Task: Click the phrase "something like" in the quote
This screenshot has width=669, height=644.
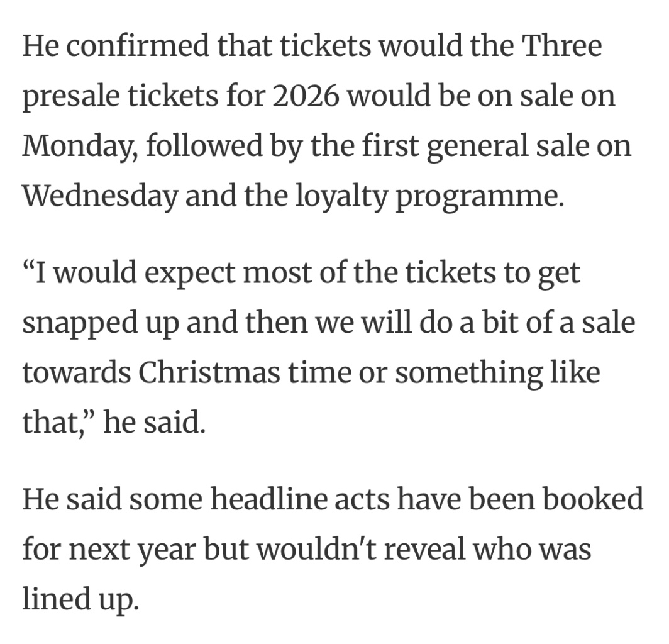Action: [x=497, y=374]
